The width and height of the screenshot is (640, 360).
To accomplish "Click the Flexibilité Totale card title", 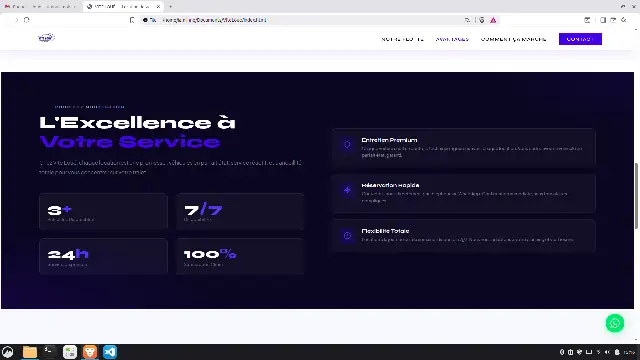I will click(385, 231).
